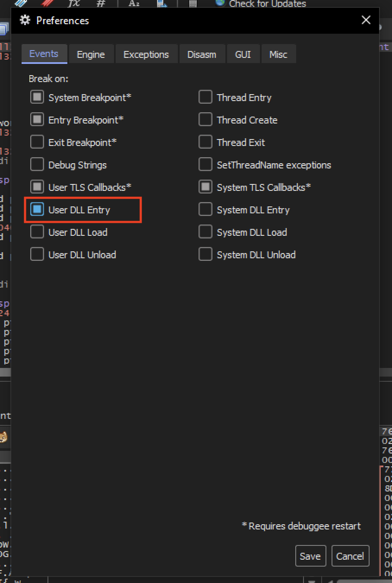Enable the SetThreadName exceptions checkbox

pyautogui.click(x=205, y=165)
